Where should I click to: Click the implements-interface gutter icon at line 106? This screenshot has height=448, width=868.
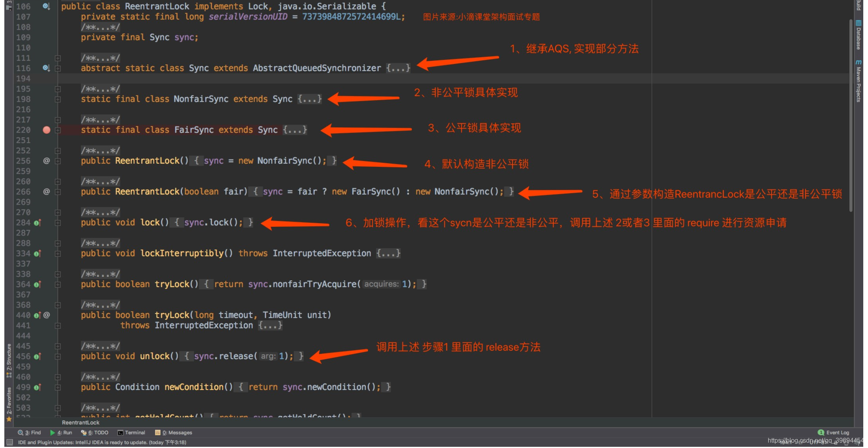click(x=46, y=6)
